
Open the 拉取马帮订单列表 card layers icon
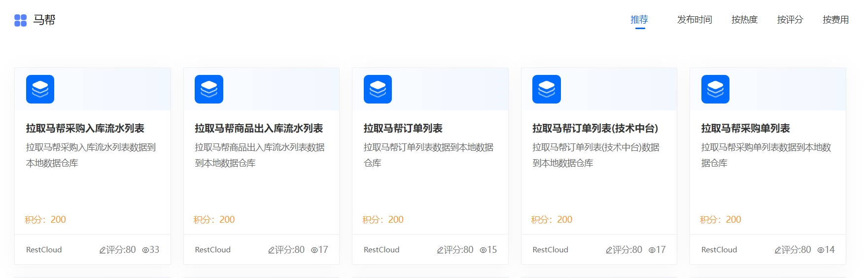click(x=378, y=89)
